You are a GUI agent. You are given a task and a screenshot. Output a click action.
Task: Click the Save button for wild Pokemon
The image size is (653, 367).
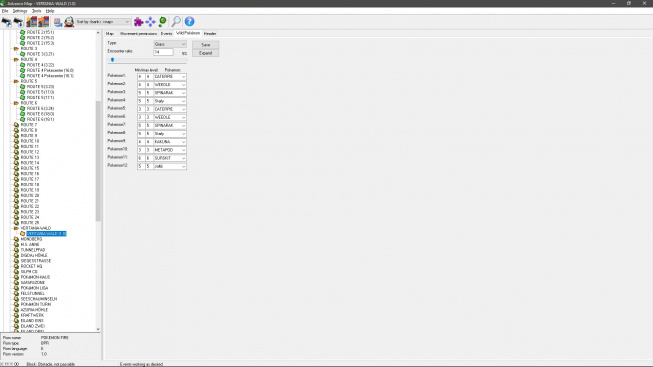coord(206,45)
